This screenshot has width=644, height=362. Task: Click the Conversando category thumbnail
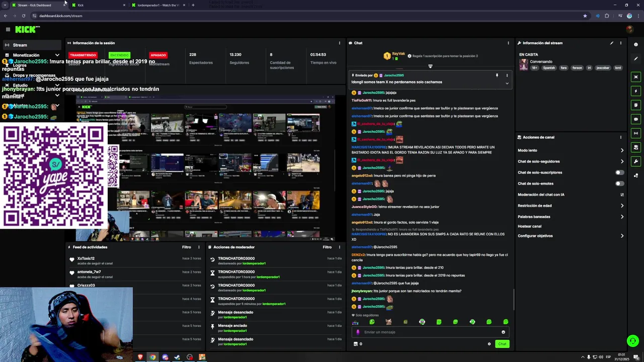tap(524, 64)
